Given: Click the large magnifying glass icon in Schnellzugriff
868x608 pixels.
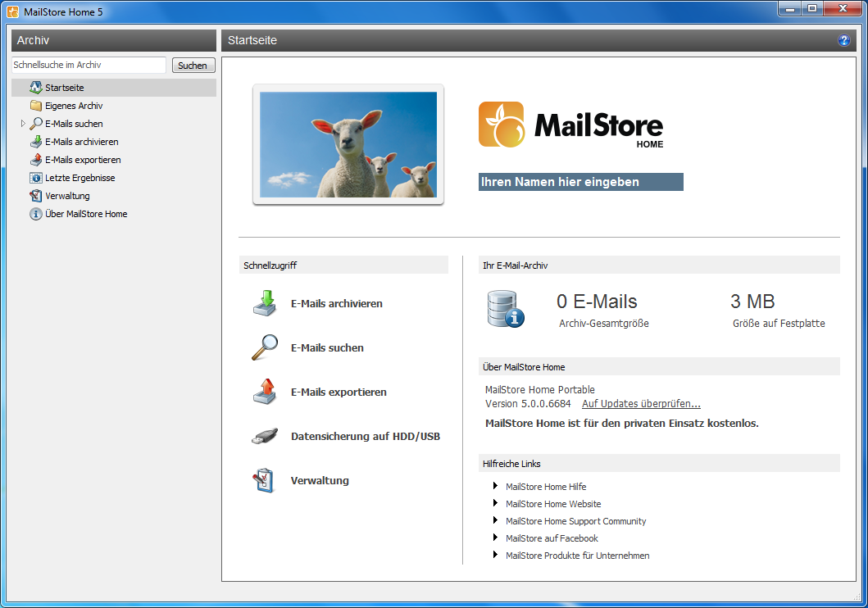Looking at the screenshot, I should pyautogui.click(x=266, y=347).
